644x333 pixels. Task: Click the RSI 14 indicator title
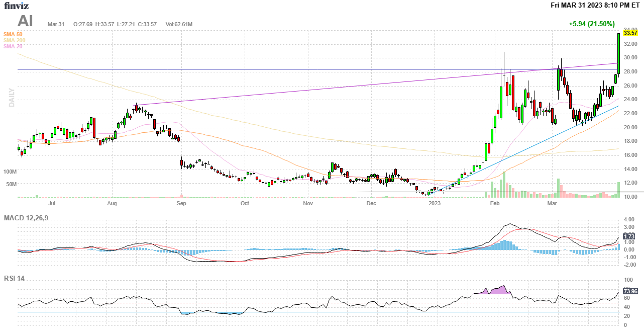point(14,278)
